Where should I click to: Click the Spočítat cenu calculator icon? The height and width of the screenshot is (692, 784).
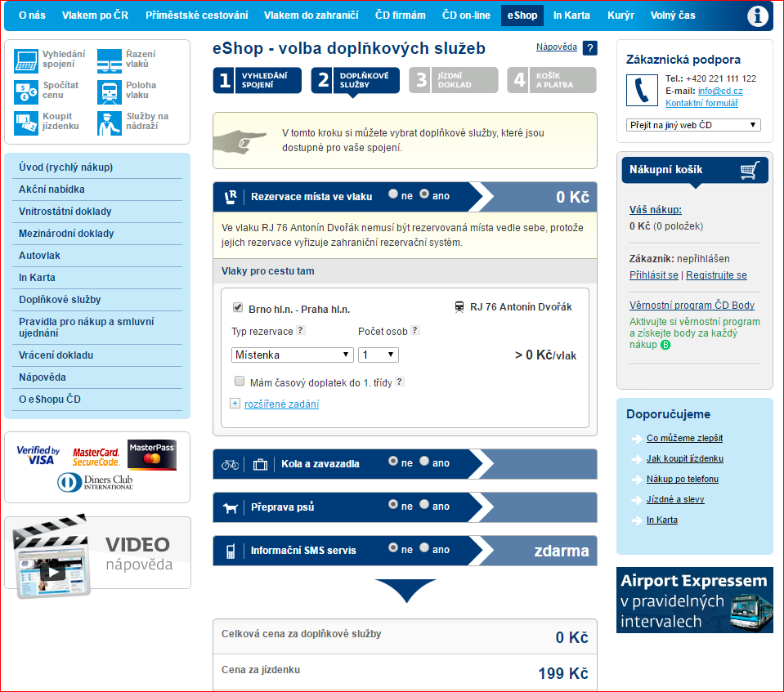click(26, 91)
